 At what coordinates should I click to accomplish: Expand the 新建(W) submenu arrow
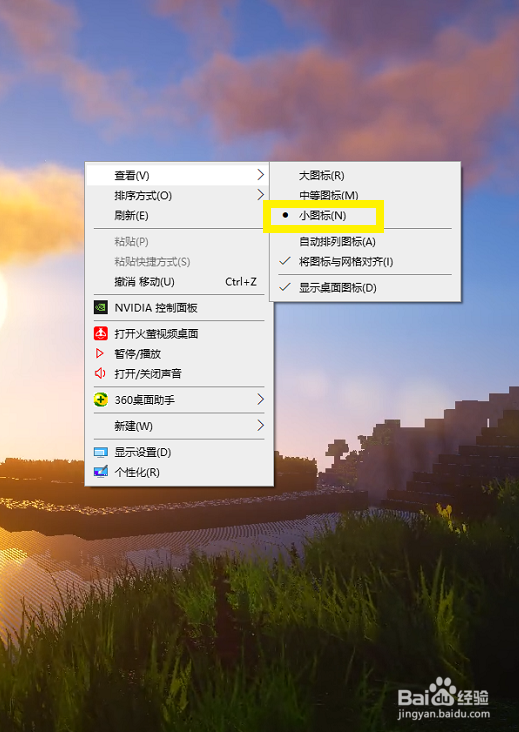click(x=260, y=425)
